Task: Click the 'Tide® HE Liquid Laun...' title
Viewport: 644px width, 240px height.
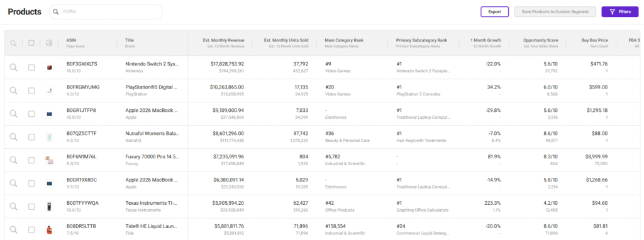Action: 152,226
